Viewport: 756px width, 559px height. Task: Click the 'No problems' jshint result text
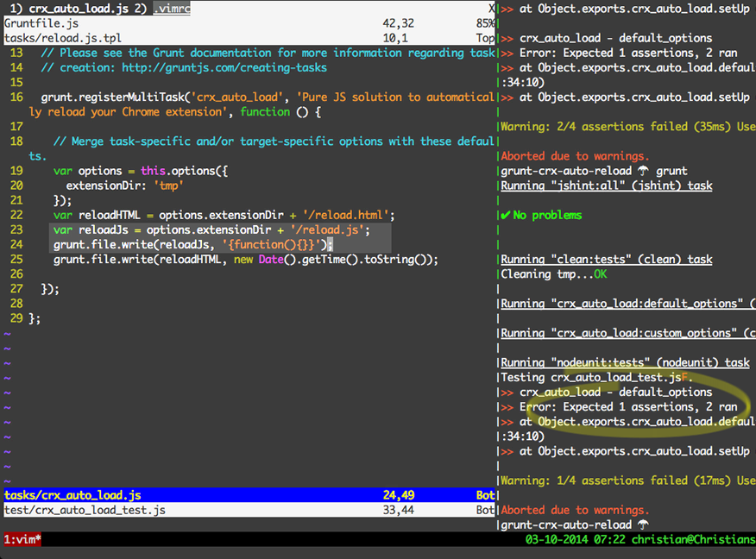pyautogui.click(x=547, y=215)
